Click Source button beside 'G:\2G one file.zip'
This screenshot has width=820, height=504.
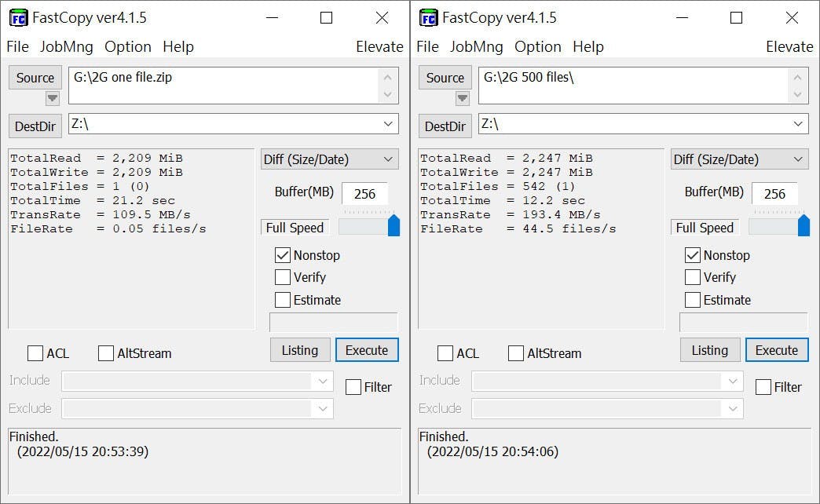click(35, 78)
